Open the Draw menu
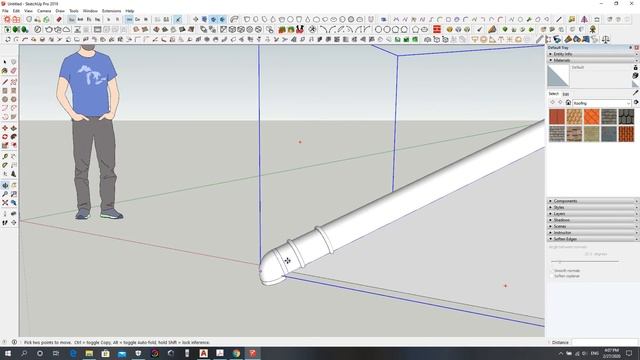The width and height of the screenshot is (640, 360). coord(60,11)
